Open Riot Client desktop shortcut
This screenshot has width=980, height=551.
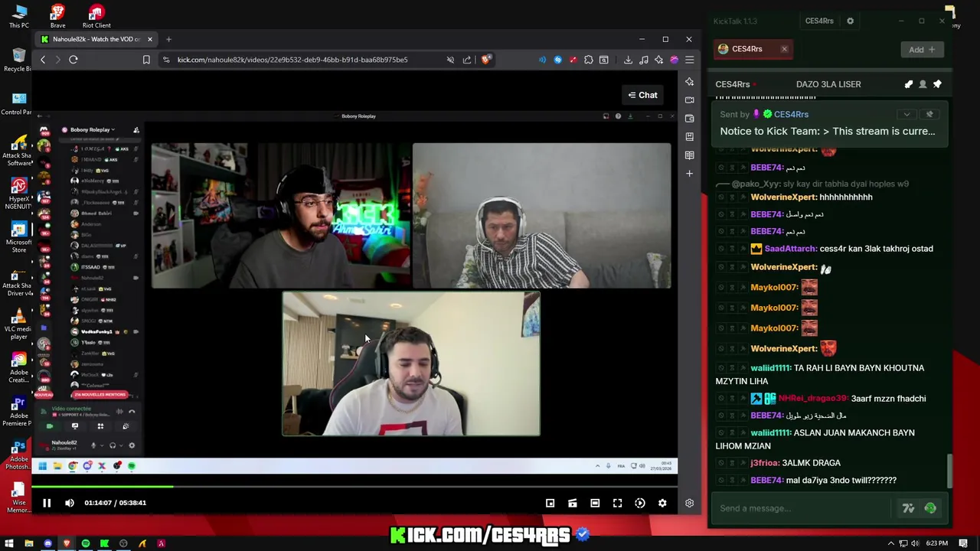point(96,16)
